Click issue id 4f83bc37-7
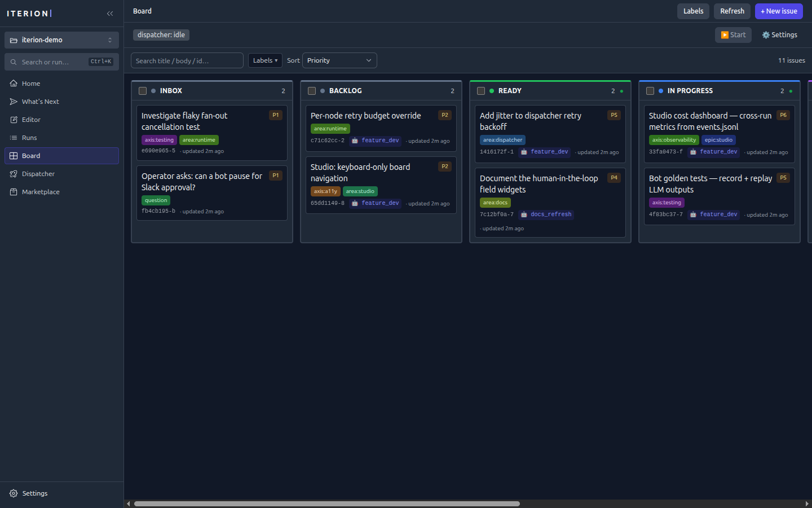 pos(666,214)
